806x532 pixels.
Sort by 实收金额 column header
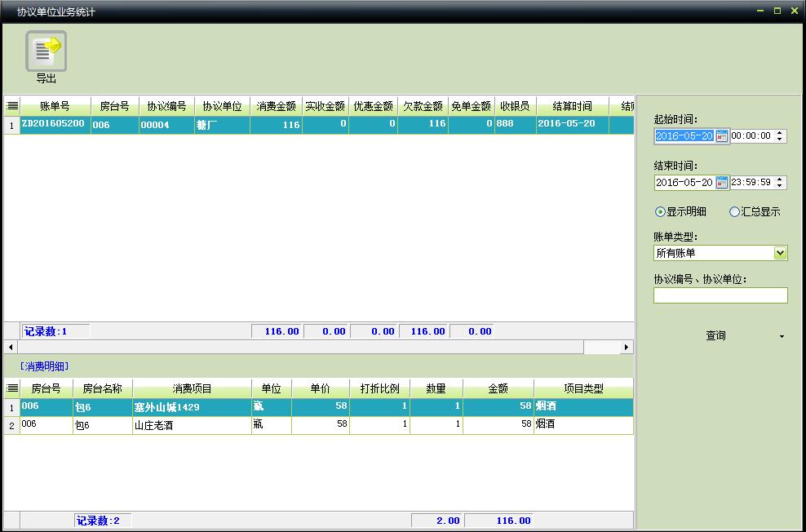pyautogui.click(x=325, y=106)
